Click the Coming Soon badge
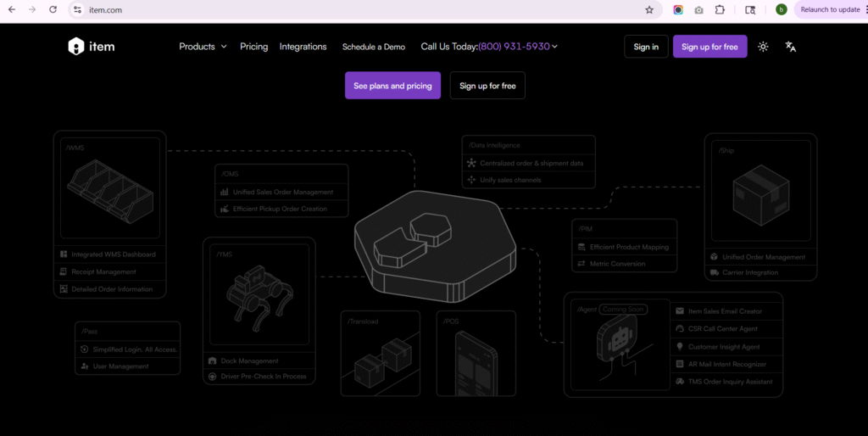 [x=623, y=309]
